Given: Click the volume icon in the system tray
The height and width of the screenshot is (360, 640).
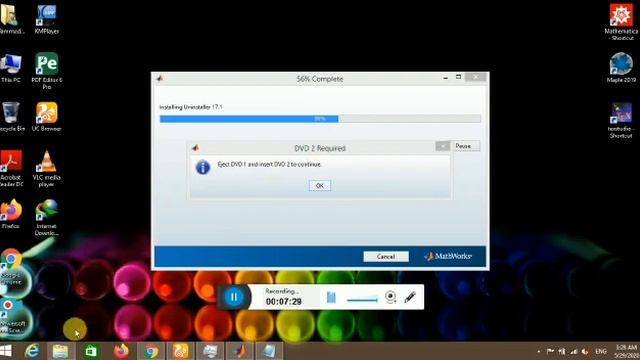Looking at the screenshot, I should click(585, 351).
